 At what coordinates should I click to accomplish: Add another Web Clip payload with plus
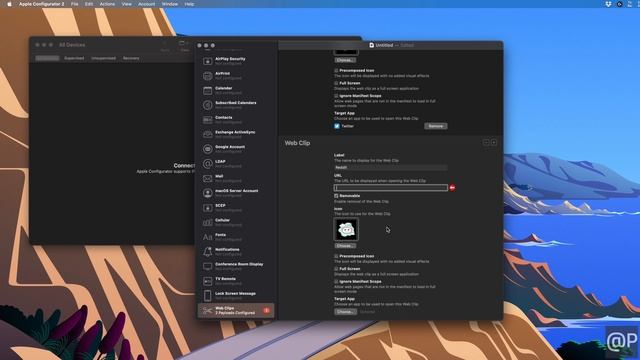(x=494, y=142)
